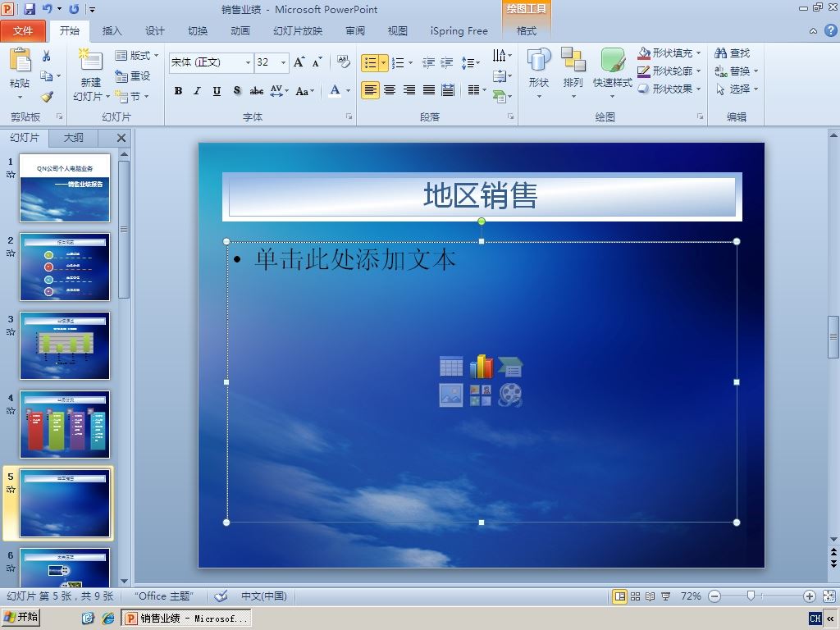
Task: Open the iSpring Free tab
Action: (459, 31)
